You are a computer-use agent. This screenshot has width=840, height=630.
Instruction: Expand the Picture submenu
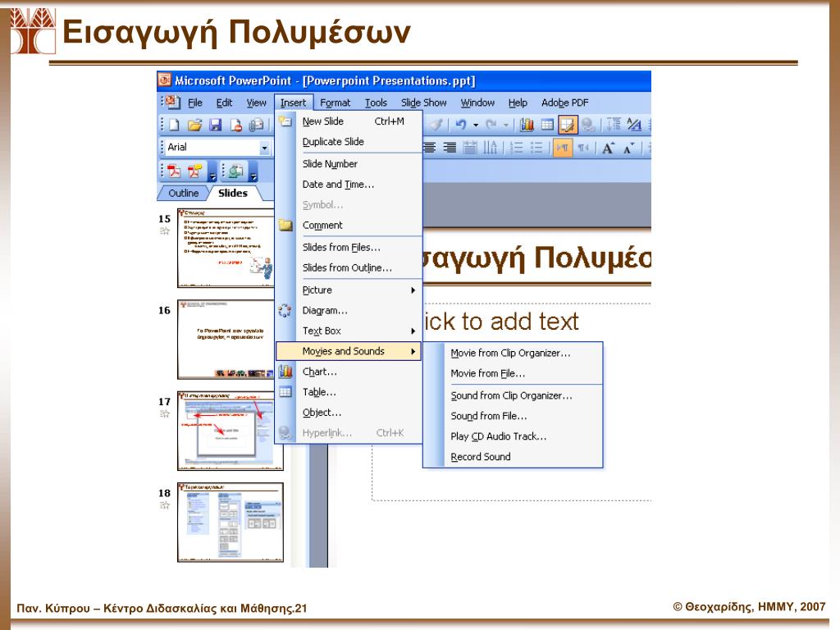pos(413,290)
